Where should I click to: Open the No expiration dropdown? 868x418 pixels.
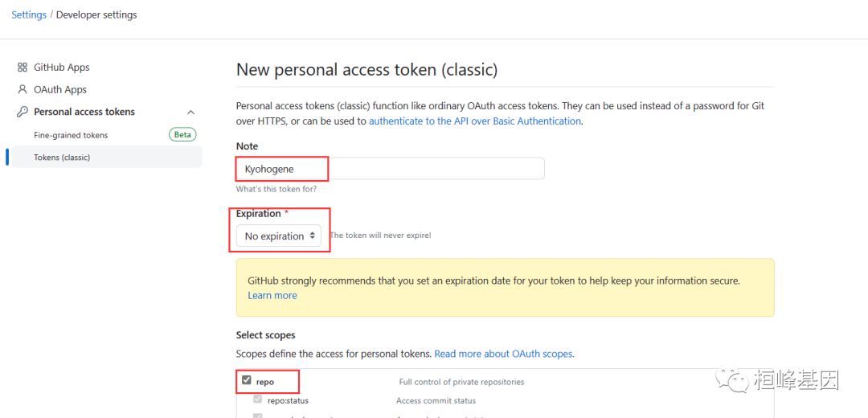(279, 236)
